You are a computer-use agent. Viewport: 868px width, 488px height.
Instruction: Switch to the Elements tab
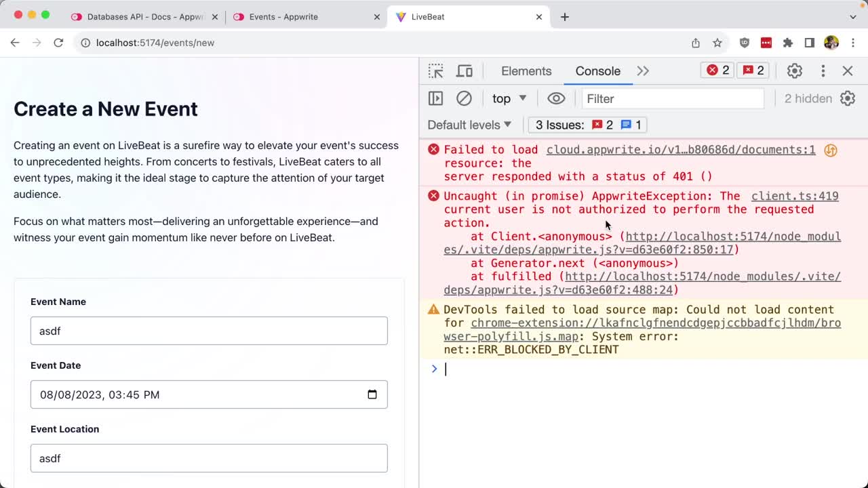click(x=526, y=71)
